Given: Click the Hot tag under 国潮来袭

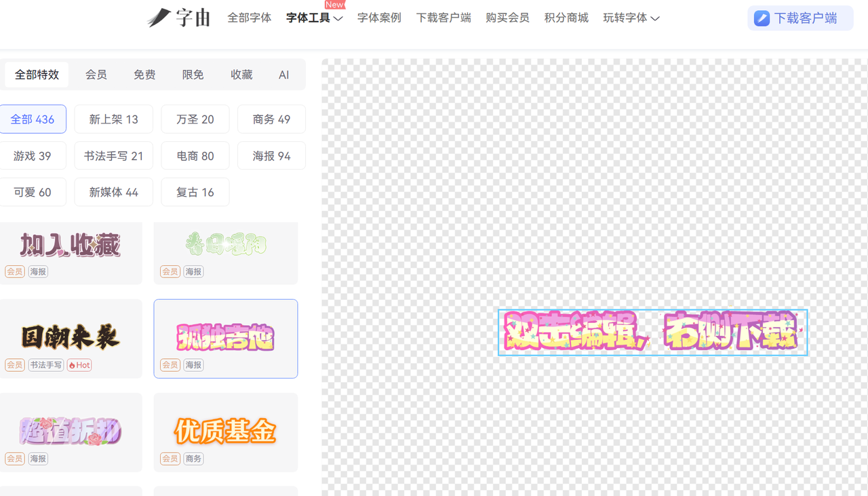Looking at the screenshot, I should [79, 365].
